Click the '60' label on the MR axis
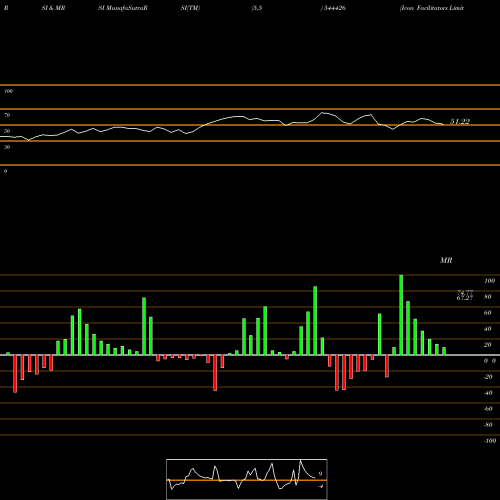Screen dimensions: 500x500 point(488,313)
